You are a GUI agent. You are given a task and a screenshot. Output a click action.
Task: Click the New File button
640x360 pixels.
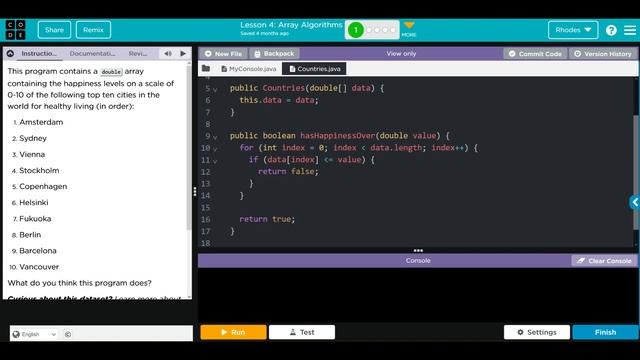point(223,53)
